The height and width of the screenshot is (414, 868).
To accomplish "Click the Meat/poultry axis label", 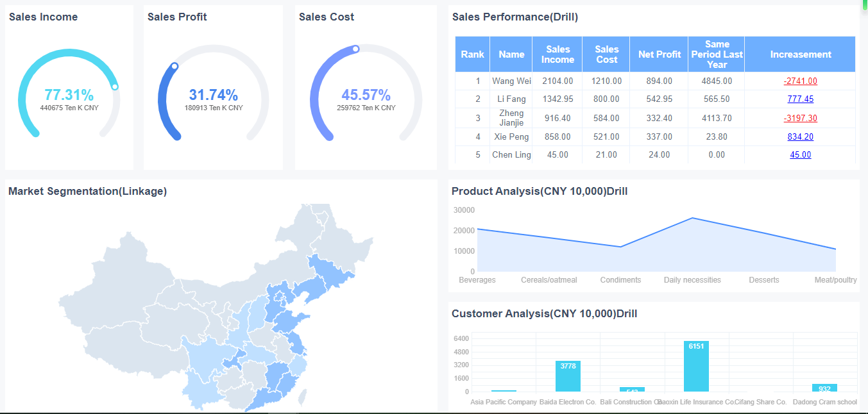I will pyautogui.click(x=835, y=280).
